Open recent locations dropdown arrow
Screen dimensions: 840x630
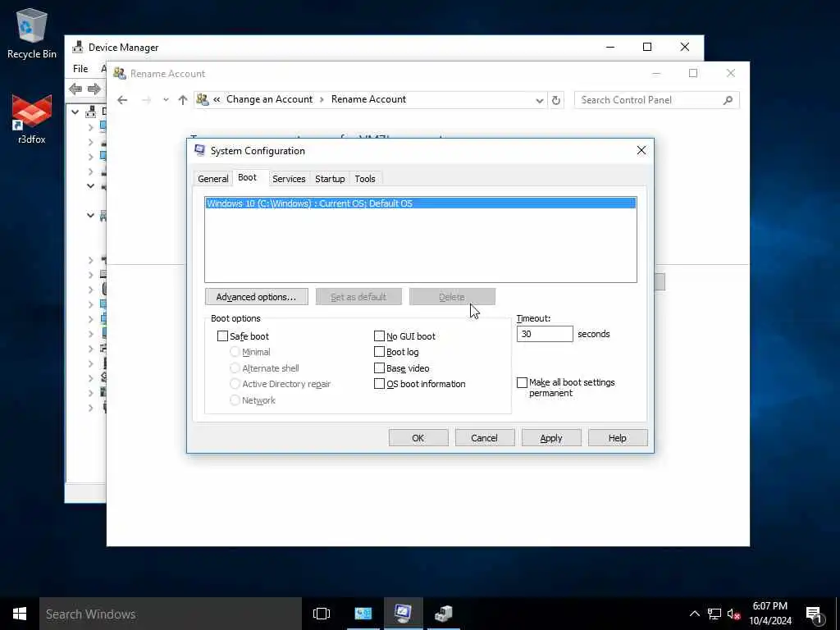(166, 100)
